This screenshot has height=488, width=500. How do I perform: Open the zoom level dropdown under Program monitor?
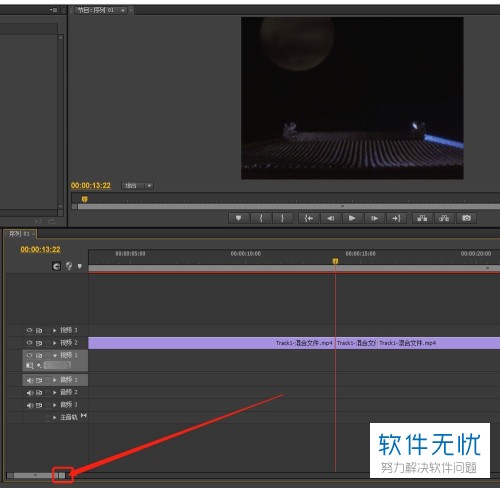[137, 186]
